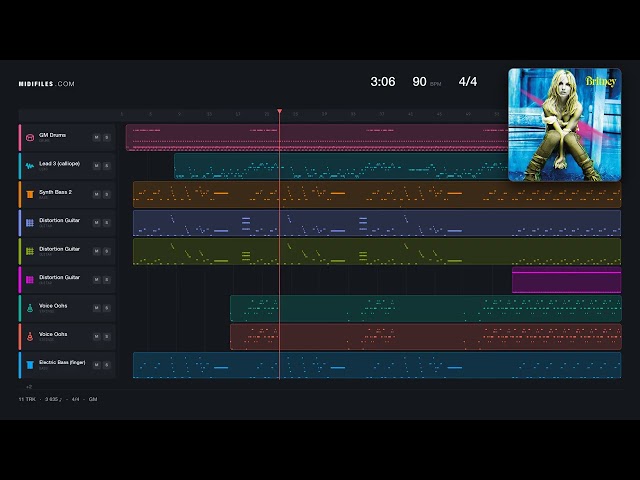This screenshot has height=480, width=640.
Task: Mute the Lead 3 (calliope) track
Action: [96, 166]
